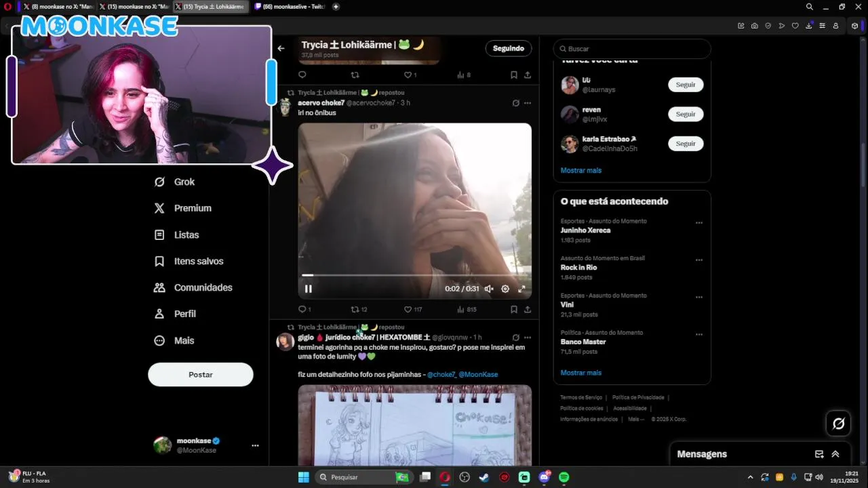Bookmark the top partially visible post
This screenshot has width=868, height=488.
(x=514, y=75)
